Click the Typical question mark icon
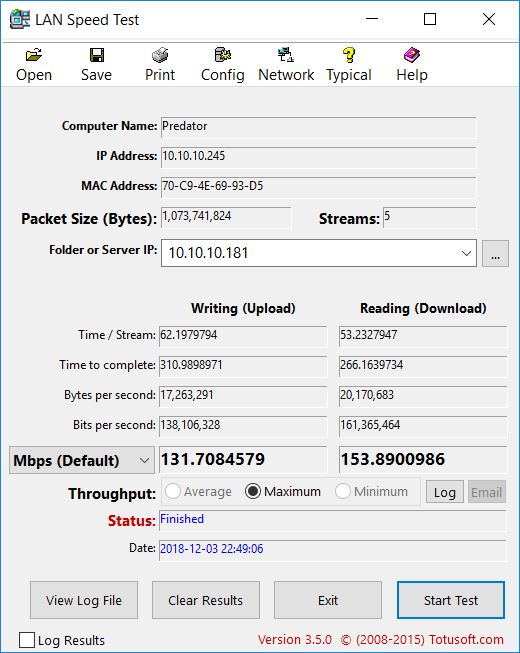This screenshot has height=653, width=520. [x=349, y=55]
